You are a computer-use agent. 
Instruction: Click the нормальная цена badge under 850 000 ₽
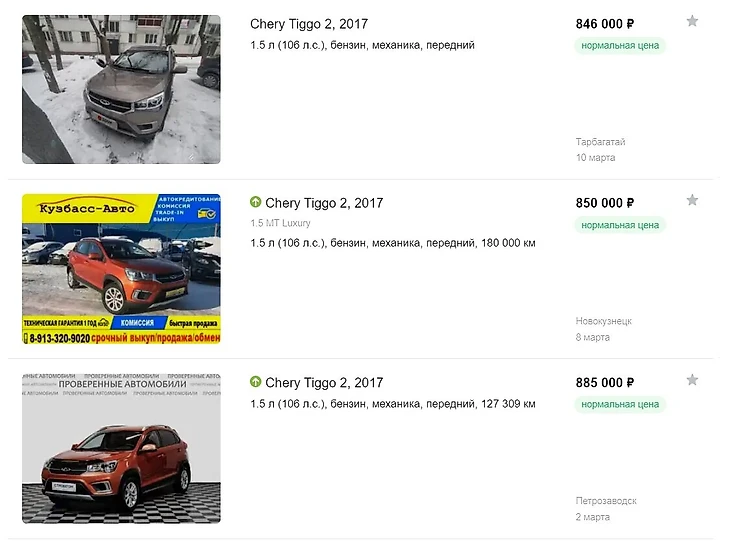tap(620, 225)
